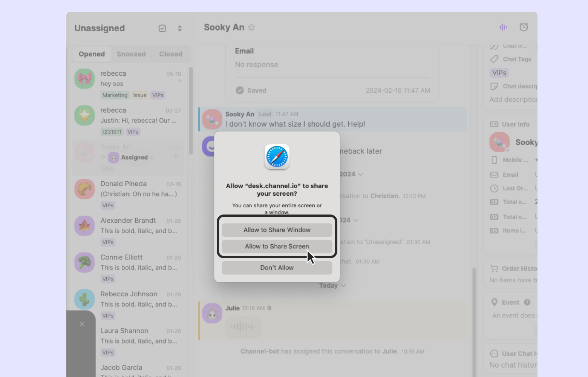Click the Marketing tag on rebecca's chat
The image size is (588, 377).
tap(115, 95)
